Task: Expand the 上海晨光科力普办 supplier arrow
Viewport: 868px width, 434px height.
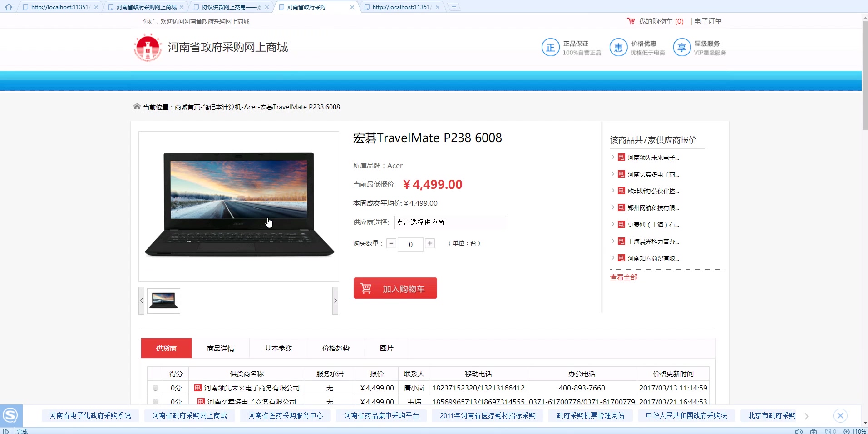Action: (613, 241)
